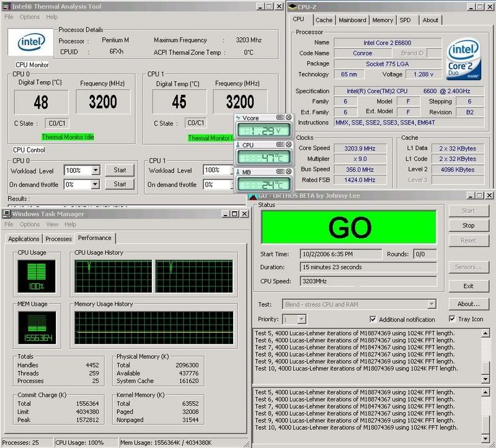Click 'CPU Usage: 100%' in Task Manager status bar

click(79, 442)
